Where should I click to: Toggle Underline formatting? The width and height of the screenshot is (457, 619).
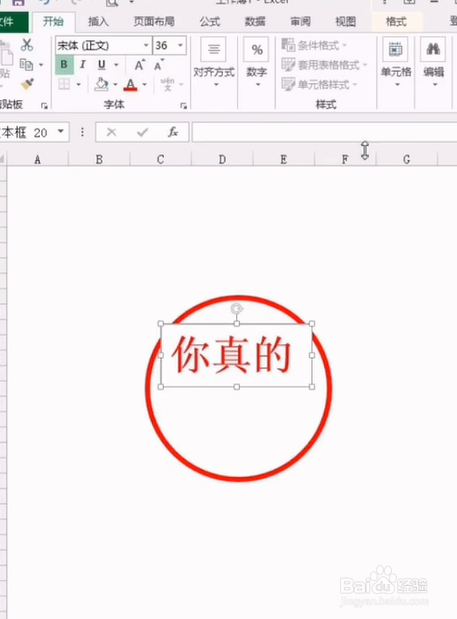pyautogui.click(x=101, y=65)
